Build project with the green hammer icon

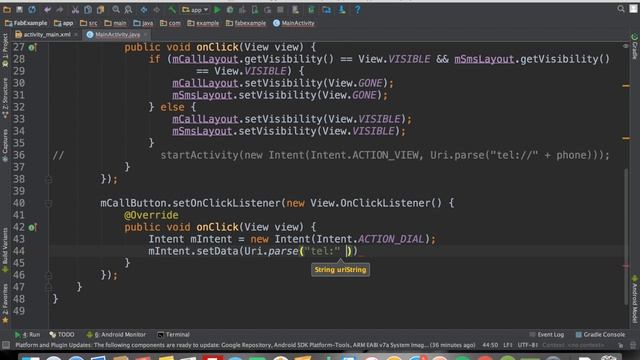(x=172, y=9)
